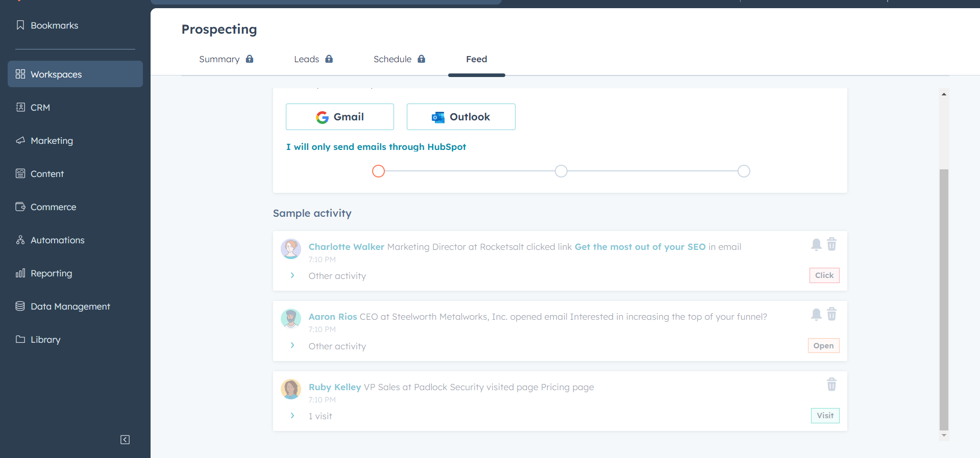Click the scrollbar down arrow
The image size is (980, 458).
[944, 436]
